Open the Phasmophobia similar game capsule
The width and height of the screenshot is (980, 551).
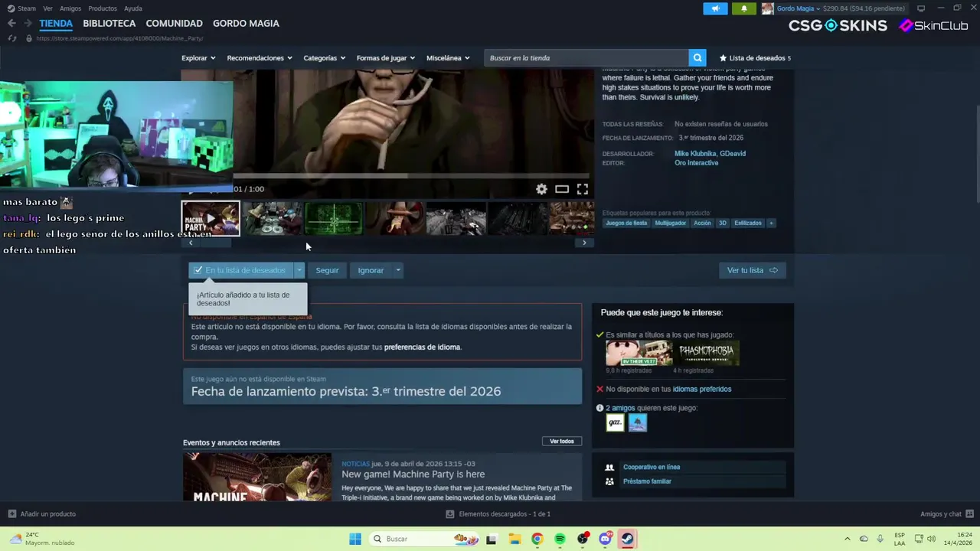(707, 353)
